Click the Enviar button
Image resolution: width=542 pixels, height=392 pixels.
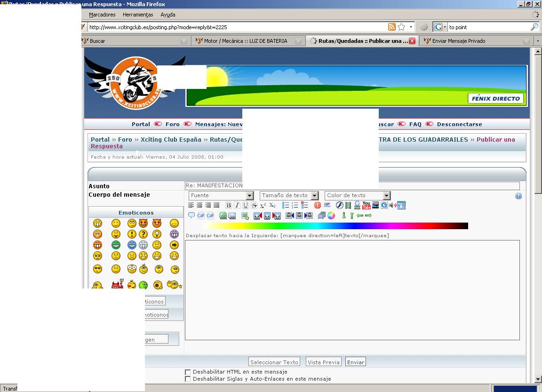click(x=355, y=362)
